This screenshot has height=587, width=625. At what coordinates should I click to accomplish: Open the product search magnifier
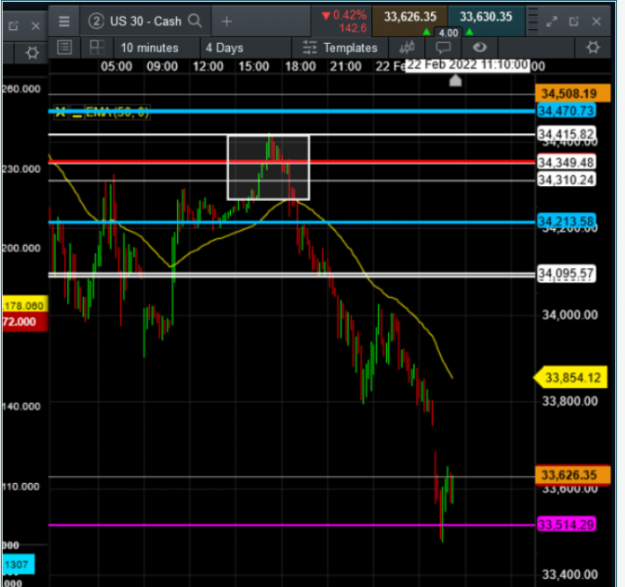coord(195,20)
